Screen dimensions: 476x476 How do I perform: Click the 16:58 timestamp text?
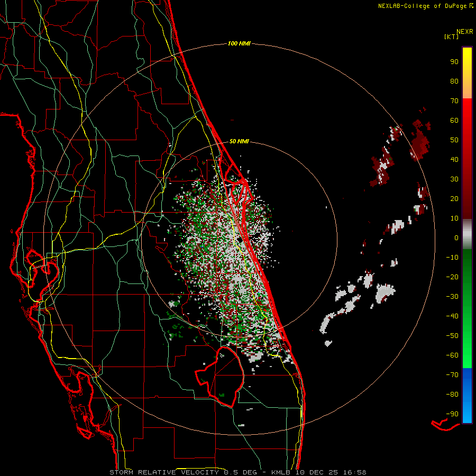point(355,472)
